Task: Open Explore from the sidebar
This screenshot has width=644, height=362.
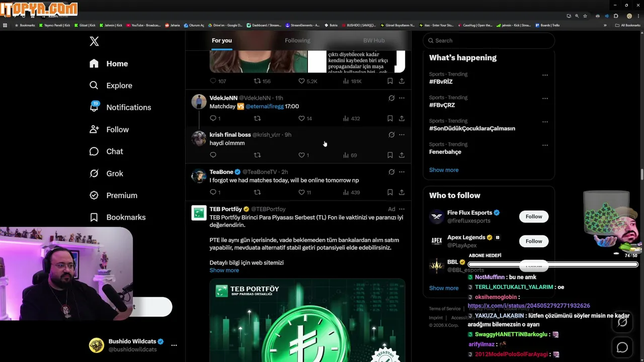Action: pos(111,85)
